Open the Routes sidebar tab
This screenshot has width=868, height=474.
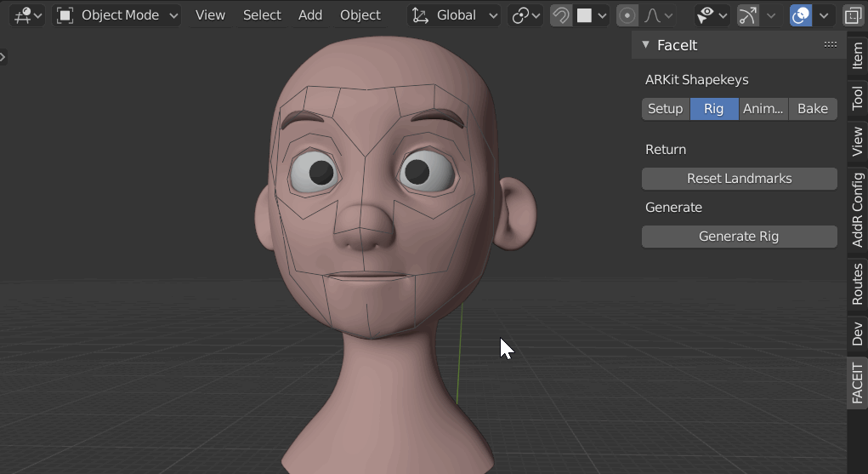(x=858, y=284)
